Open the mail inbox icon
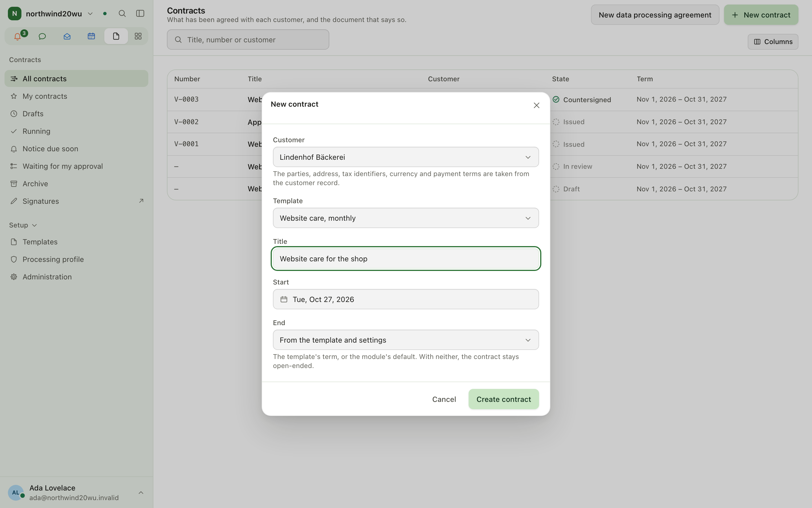 [x=67, y=36]
